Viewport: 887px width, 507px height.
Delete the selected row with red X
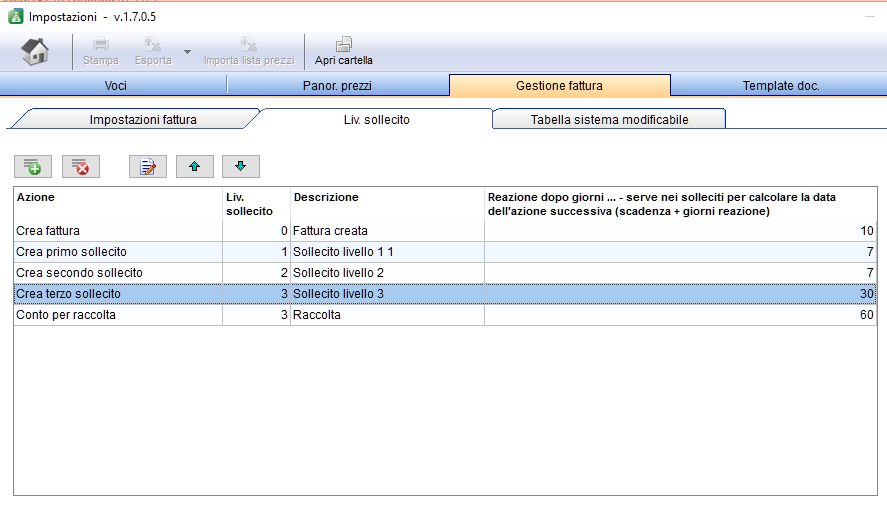click(x=81, y=166)
